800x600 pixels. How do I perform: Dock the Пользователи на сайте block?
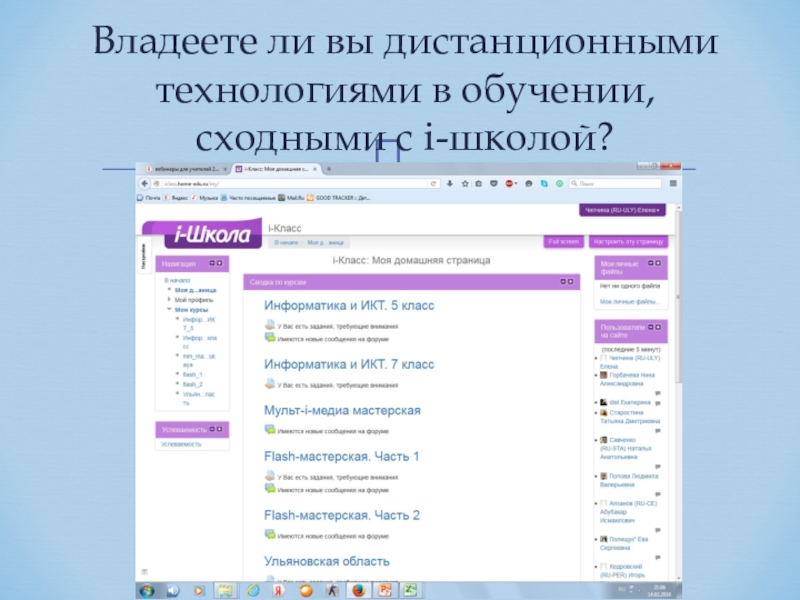(x=658, y=327)
